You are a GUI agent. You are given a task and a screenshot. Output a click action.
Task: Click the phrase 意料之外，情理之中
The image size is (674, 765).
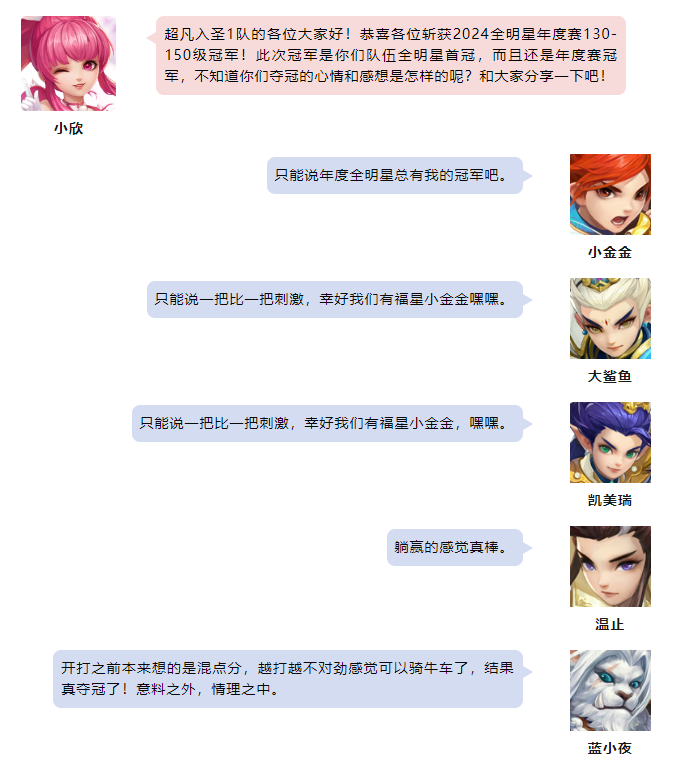pyautogui.click(x=207, y=689)
